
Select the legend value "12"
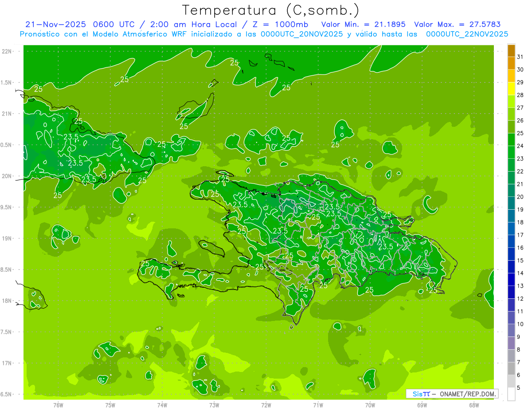tap(520, 299)
